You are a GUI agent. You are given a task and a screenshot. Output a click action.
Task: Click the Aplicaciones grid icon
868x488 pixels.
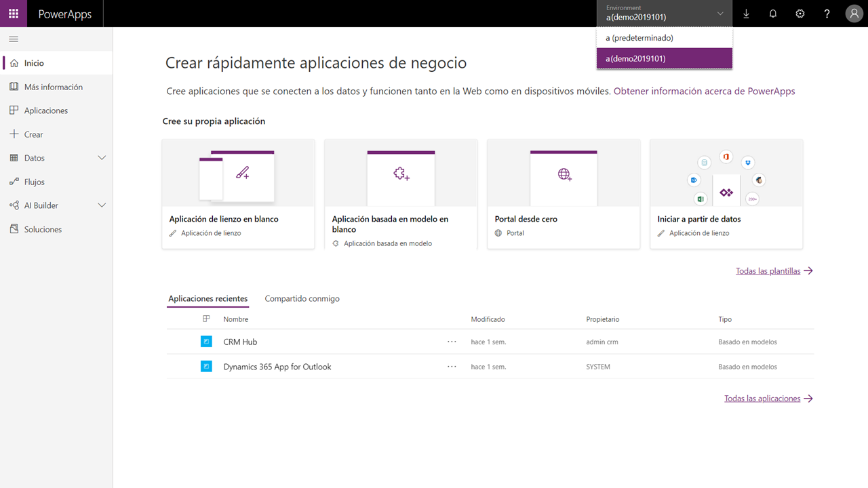[x=14, y=110]
